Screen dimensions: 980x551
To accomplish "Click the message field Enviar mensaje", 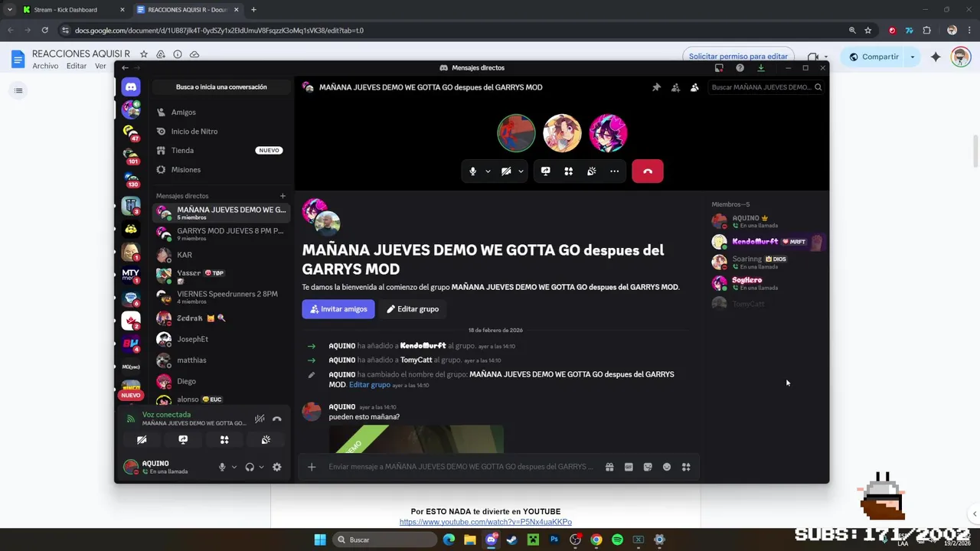I will tap(459, 467).
